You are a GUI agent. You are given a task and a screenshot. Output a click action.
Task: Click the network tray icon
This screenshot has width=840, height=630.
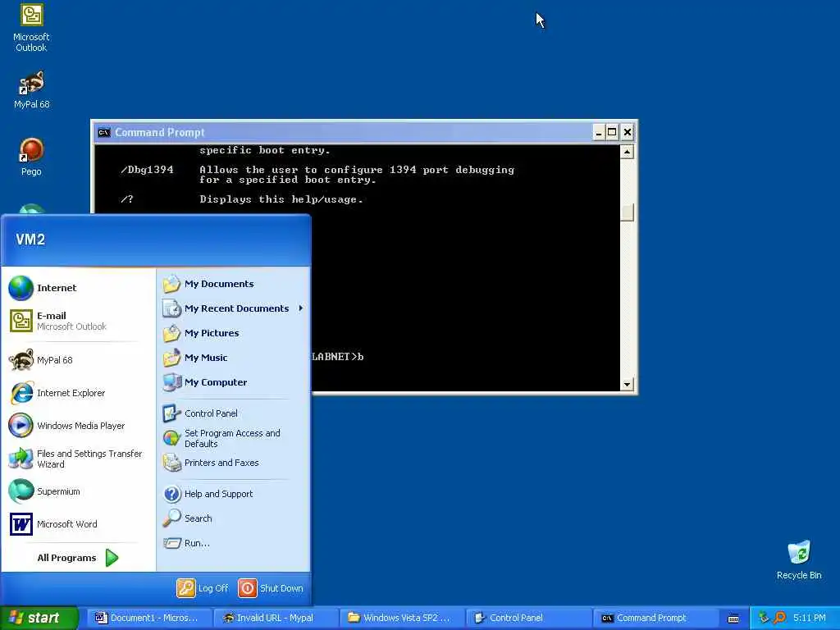tap(764, 618)
